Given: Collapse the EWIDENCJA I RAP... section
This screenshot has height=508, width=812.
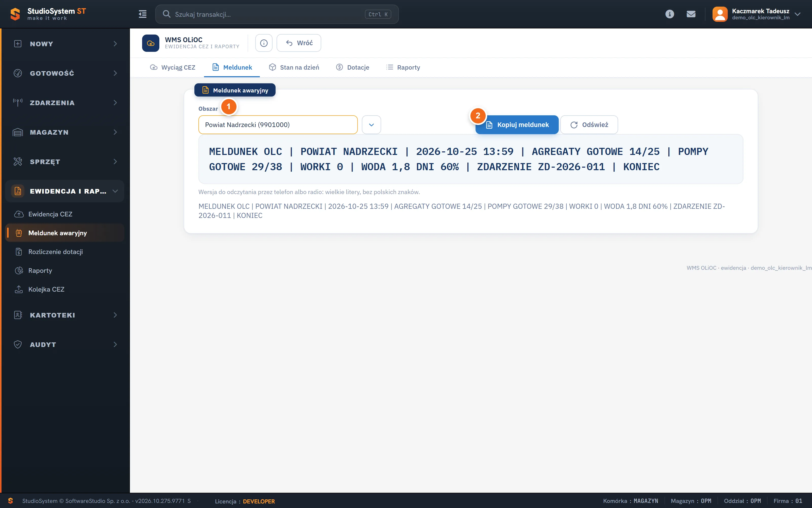Looking at the screenshot, I should [x=65, y=191].
